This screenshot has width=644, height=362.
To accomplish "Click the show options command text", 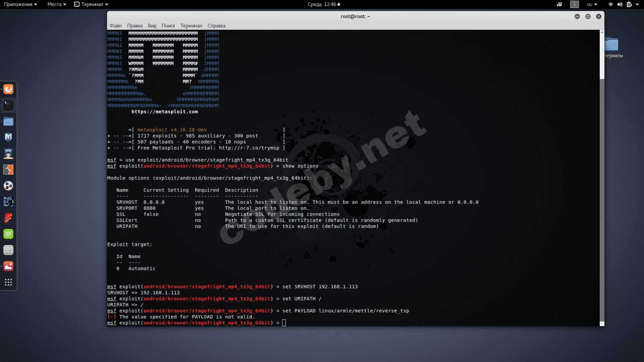I will point(300,166).
